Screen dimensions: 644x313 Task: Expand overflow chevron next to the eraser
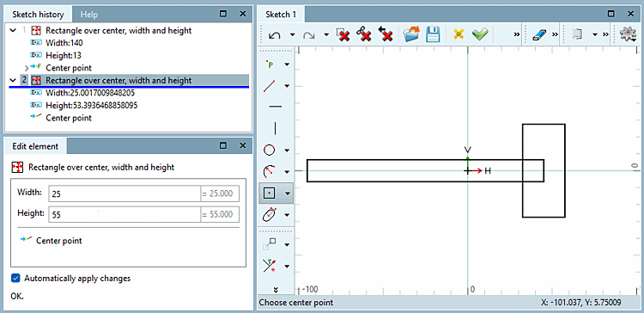tap(555, 35)
